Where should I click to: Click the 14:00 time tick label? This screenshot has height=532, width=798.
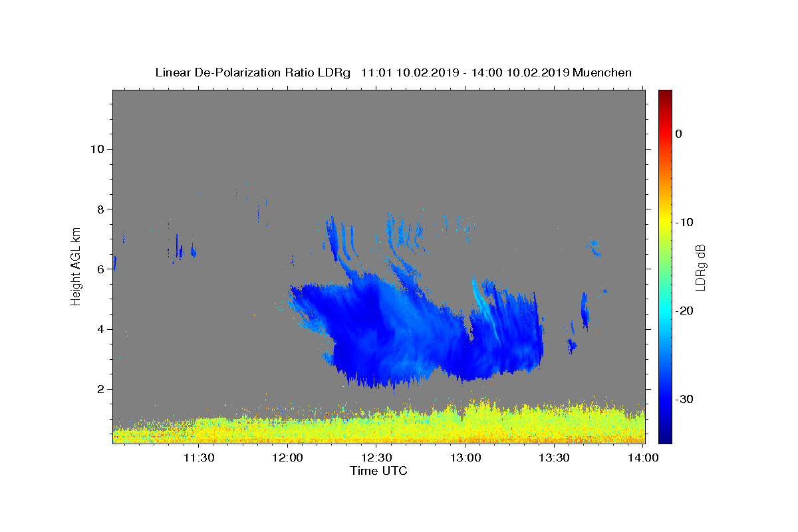tap(643, 458)
